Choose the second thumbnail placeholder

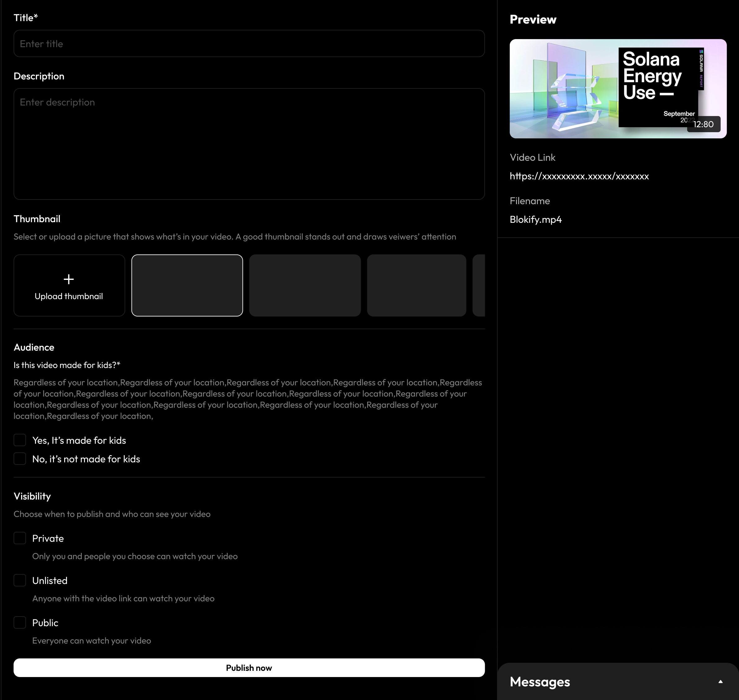pos(305,285)
